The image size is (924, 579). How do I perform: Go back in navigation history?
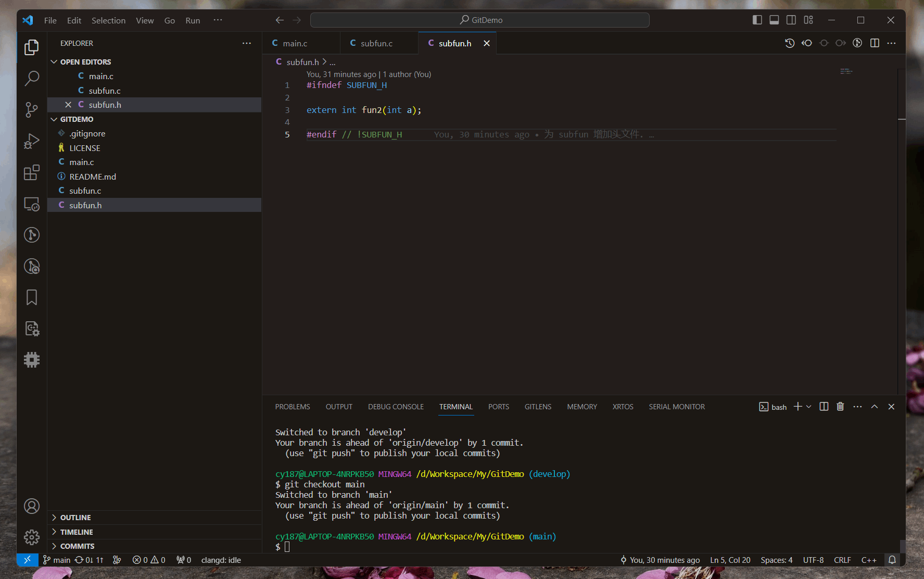280,20
